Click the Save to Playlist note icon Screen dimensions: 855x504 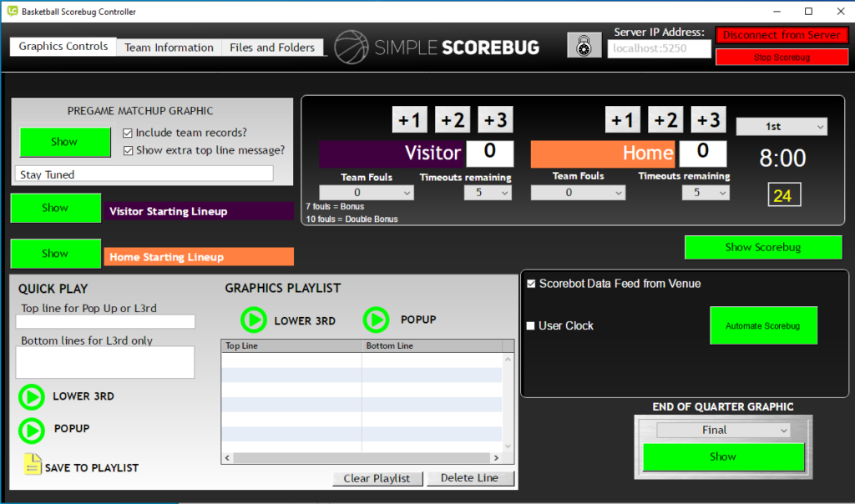(x=33, y=464)
